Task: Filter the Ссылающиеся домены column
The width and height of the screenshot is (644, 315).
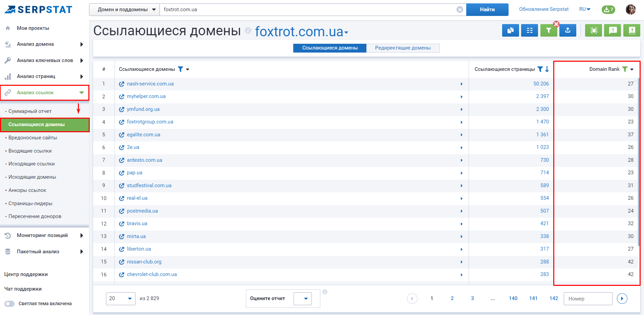Action: coord(180,69)
